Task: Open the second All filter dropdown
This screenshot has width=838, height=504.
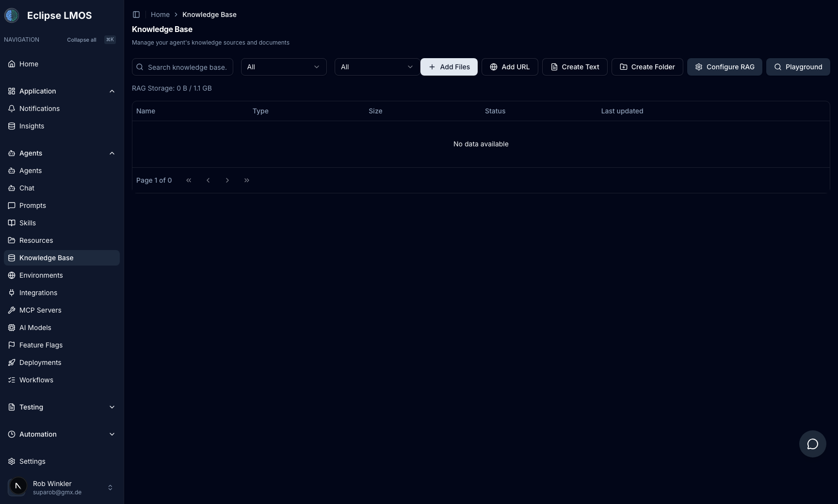Action: pos(377,67)
